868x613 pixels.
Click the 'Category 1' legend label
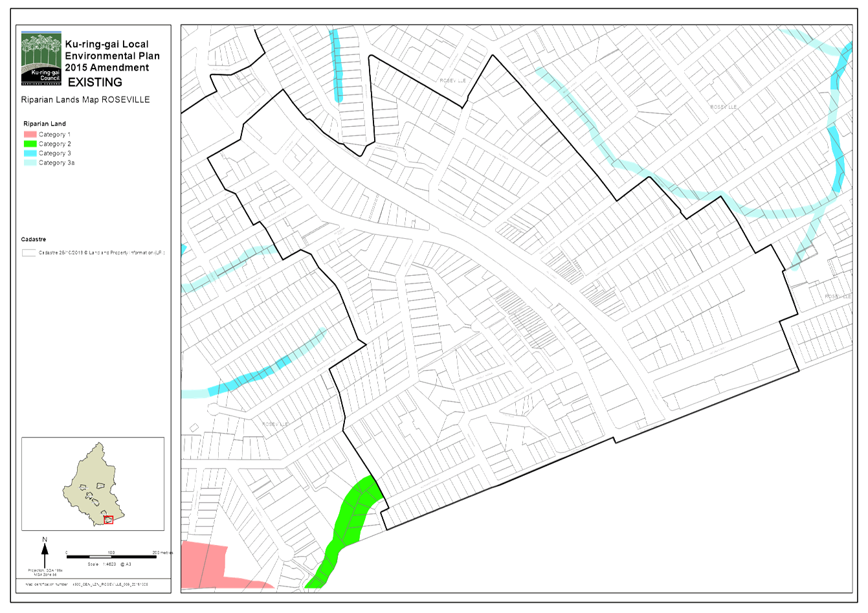coord(55,135)
